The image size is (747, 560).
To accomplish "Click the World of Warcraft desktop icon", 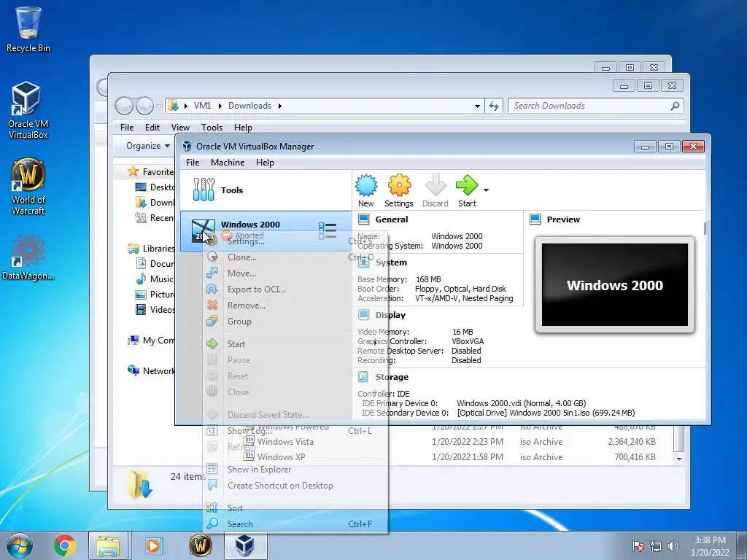I will pyautogui.click(x=28, y=186).
